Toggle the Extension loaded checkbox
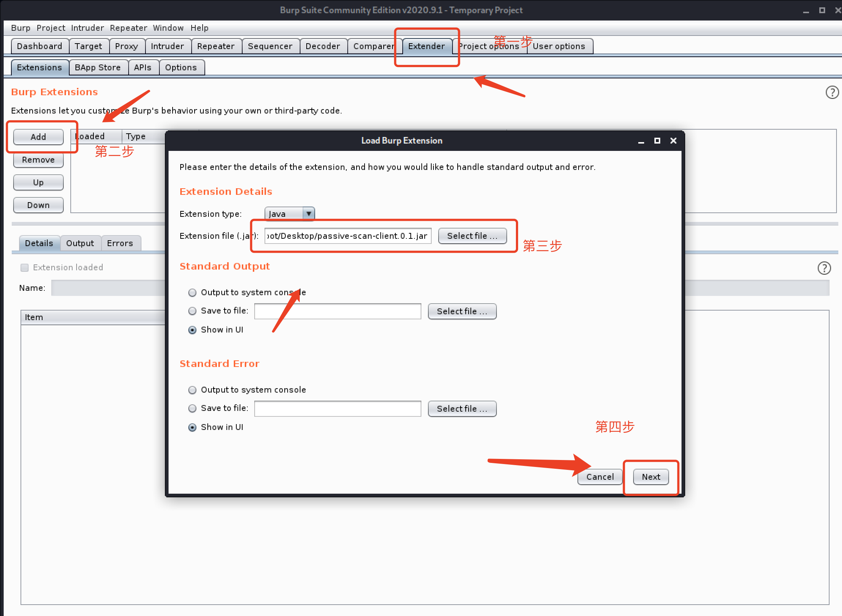Image resolution: width=842 pixels, height=616 pixels. point(25,268)
